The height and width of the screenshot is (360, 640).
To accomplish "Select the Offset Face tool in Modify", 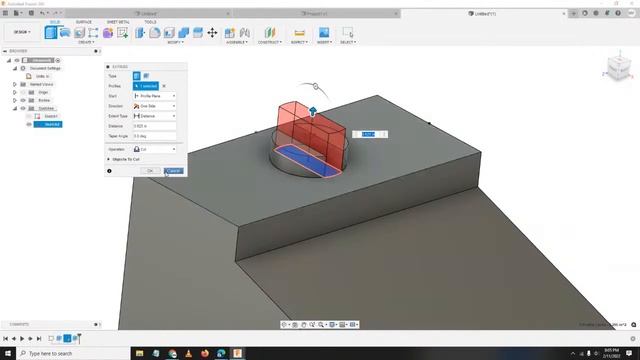I will [x=198, y=33].
